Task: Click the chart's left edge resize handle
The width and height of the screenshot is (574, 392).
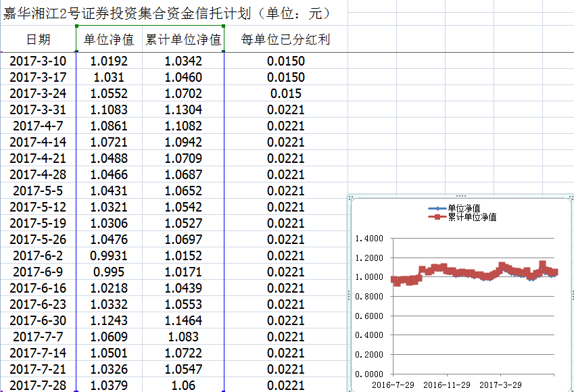Action: [x=349, y=294]
